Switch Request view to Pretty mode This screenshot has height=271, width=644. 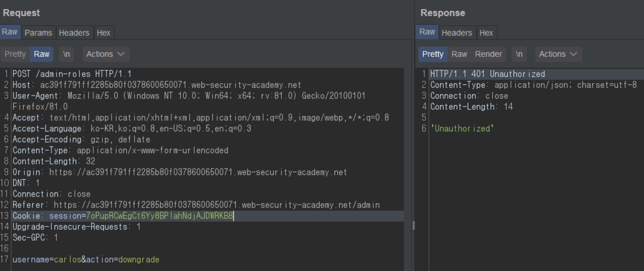(x=15, y=54)
